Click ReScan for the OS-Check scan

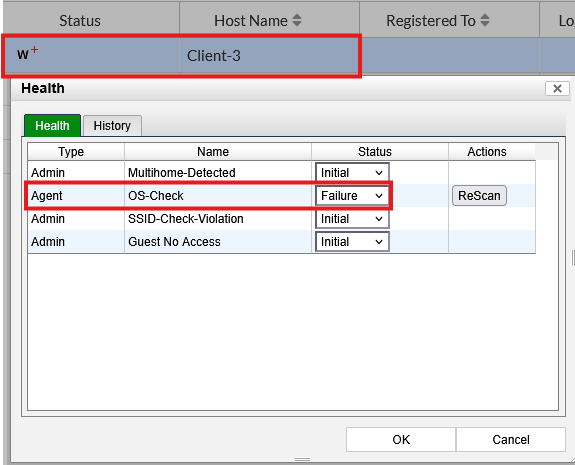tap(479, 195)
